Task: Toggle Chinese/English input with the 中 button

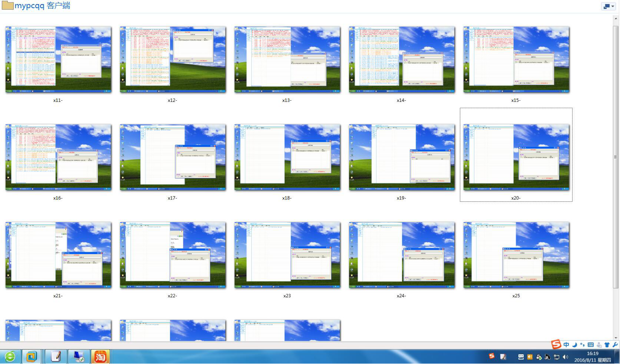Action: [x=566, y=344]
